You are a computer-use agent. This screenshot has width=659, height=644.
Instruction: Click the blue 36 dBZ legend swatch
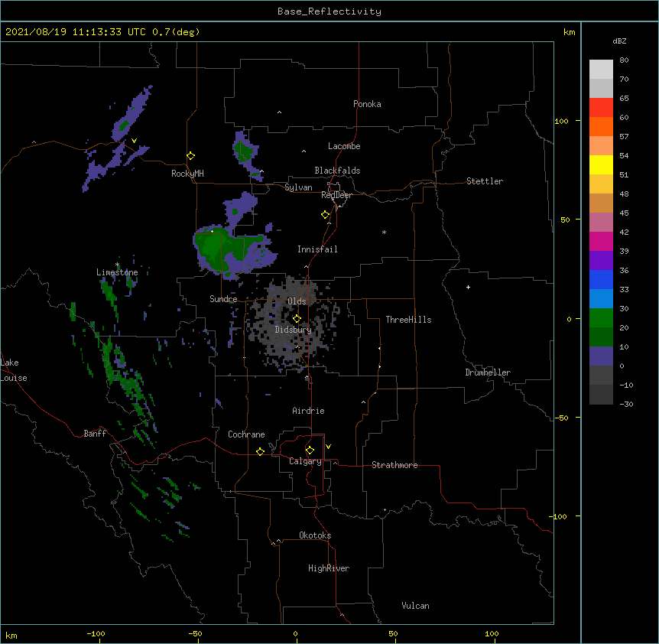601,279
